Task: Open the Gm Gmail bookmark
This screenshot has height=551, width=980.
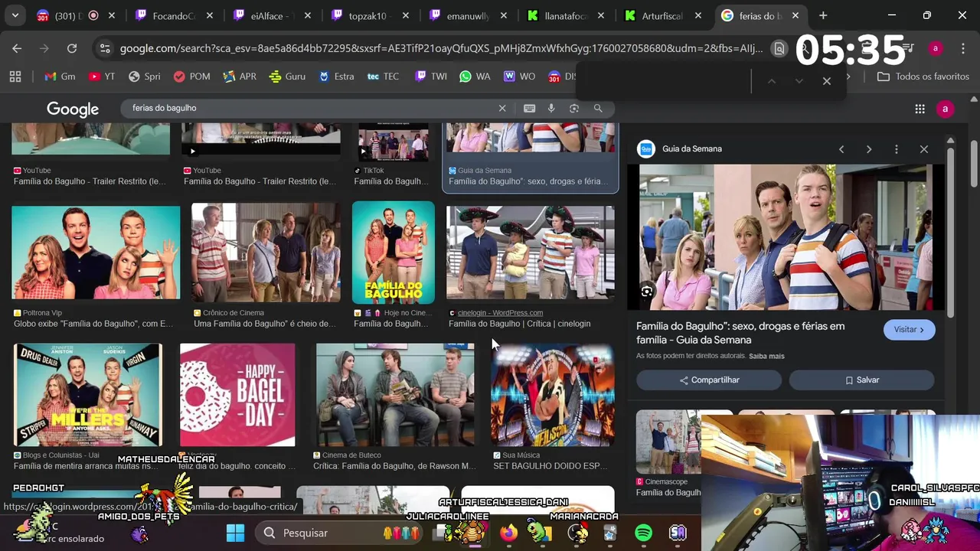Action: tap(60, 77)
